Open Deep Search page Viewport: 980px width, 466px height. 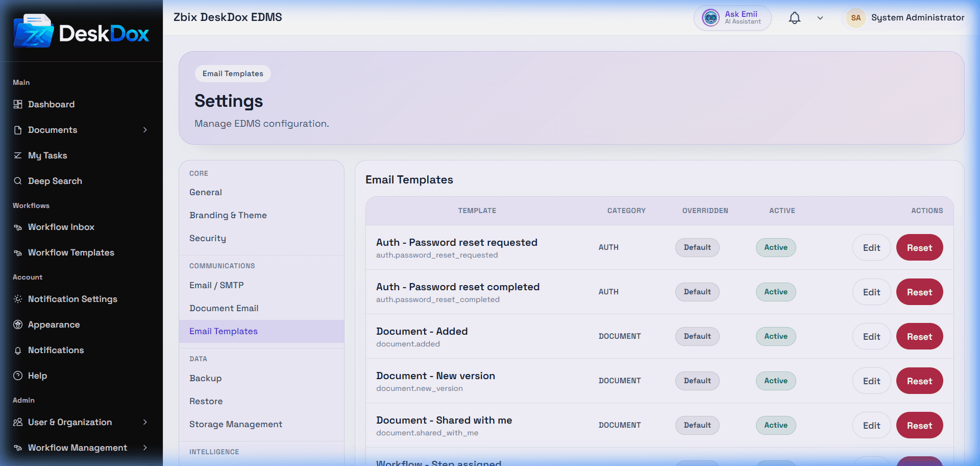[55, 181]
